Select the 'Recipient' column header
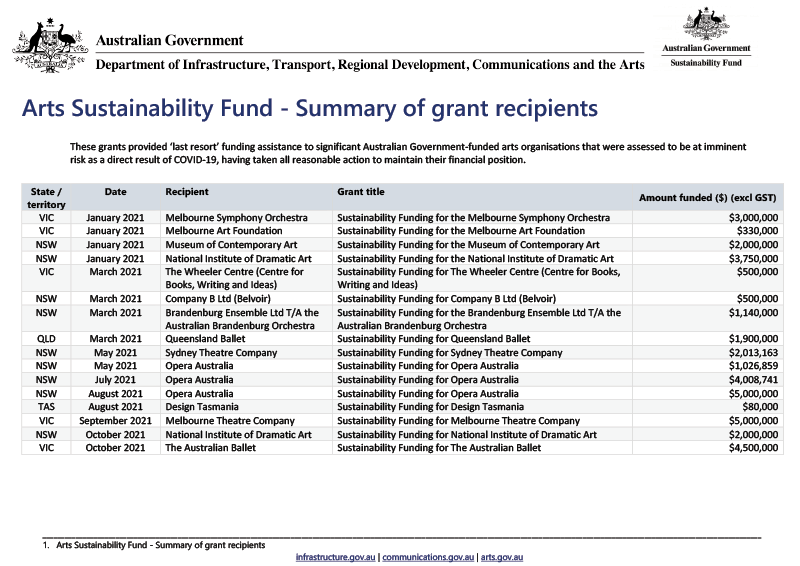 pyautogui.click(x=188, y=190)
